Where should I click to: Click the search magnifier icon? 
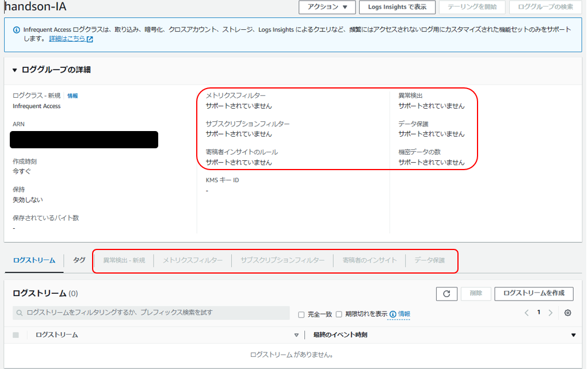click(20, 313)
